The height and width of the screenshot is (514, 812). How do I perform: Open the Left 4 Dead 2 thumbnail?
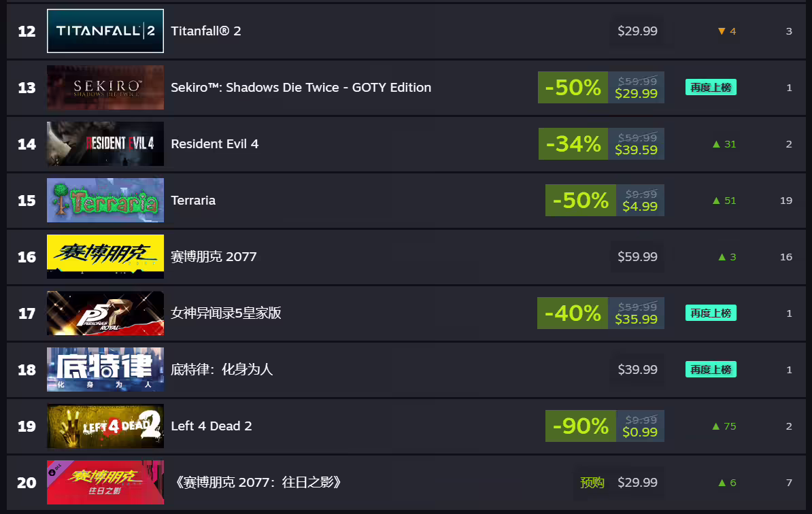[x=105, y=426]
